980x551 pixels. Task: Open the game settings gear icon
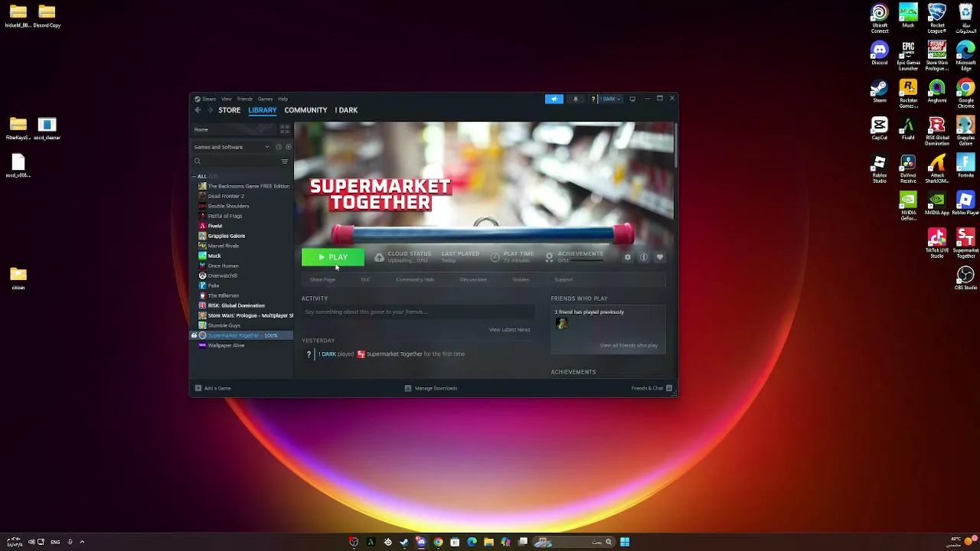pos(628,257)
